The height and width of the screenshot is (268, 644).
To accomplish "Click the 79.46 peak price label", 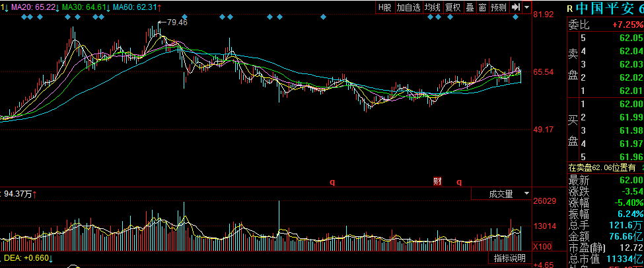I will coord(176,22).
